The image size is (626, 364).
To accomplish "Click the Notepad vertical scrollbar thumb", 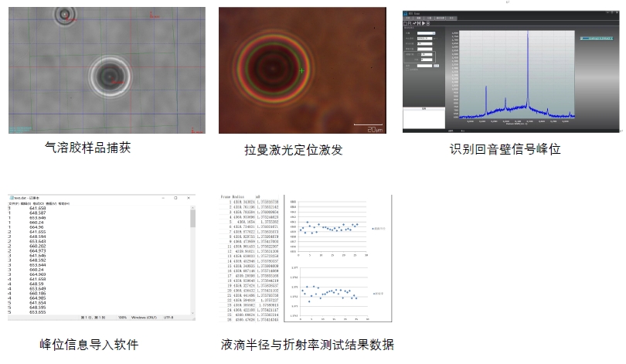I will (193, 218).
